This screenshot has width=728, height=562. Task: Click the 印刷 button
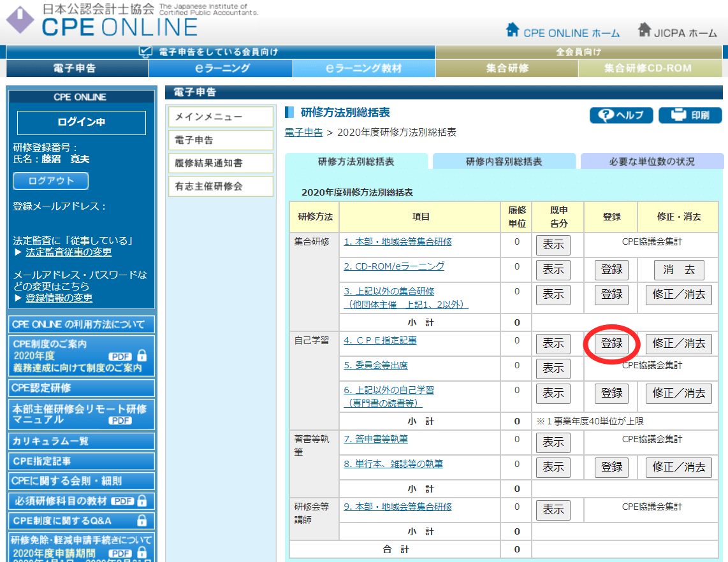click(690, 115)
